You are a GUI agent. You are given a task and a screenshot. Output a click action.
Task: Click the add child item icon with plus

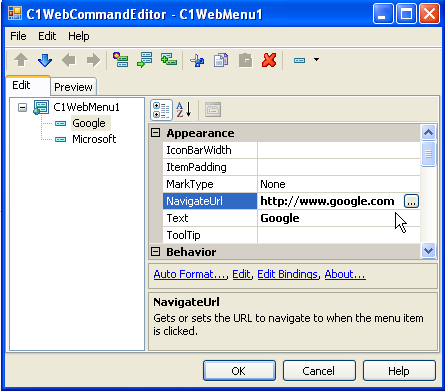[169, 60]
